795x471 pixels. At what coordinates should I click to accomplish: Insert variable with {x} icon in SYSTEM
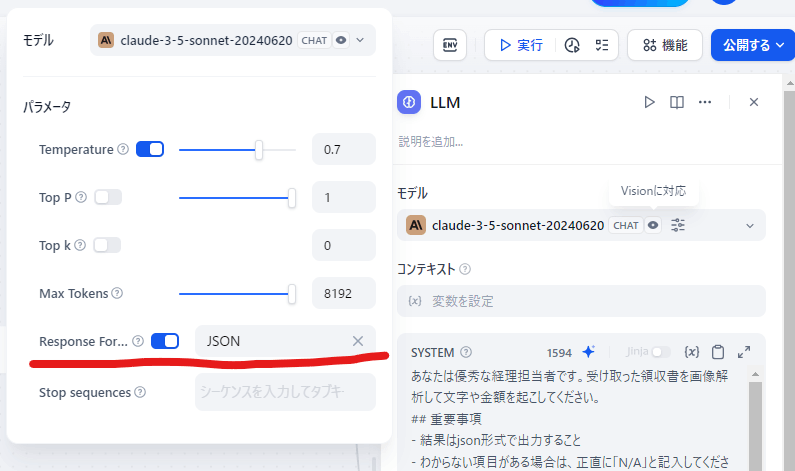[x=692, y=351]
